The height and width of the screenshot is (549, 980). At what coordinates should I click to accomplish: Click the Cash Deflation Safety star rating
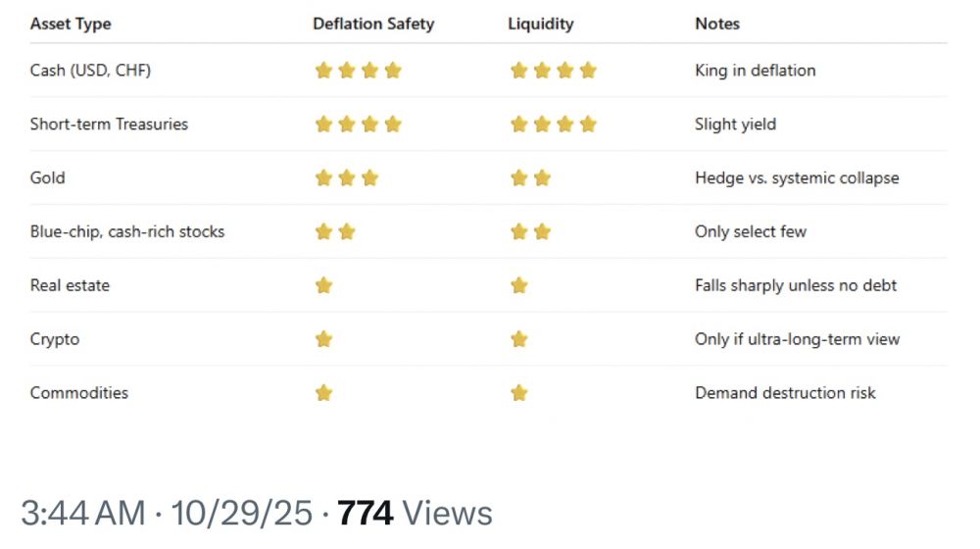tap(358, 71)
